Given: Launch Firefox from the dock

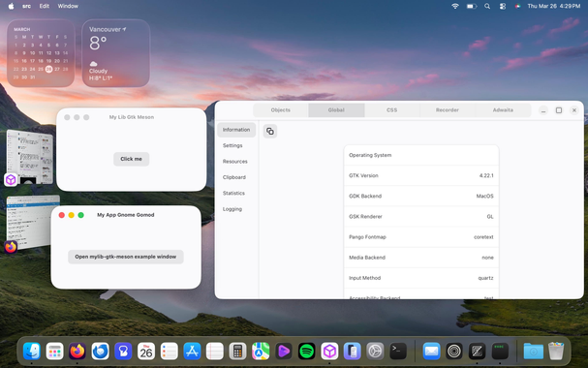Looking at the screenshot, I should 77,352.
